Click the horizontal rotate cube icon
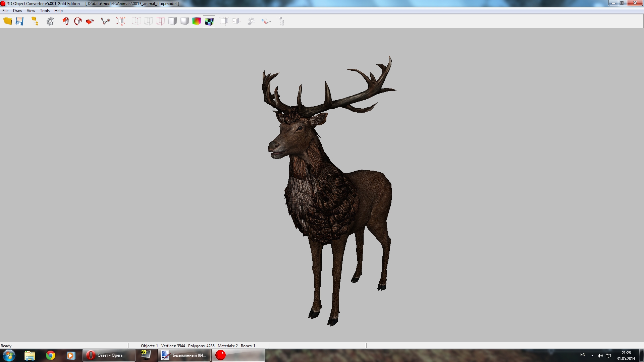Screen dimensions: 644x362 point(78,21)
